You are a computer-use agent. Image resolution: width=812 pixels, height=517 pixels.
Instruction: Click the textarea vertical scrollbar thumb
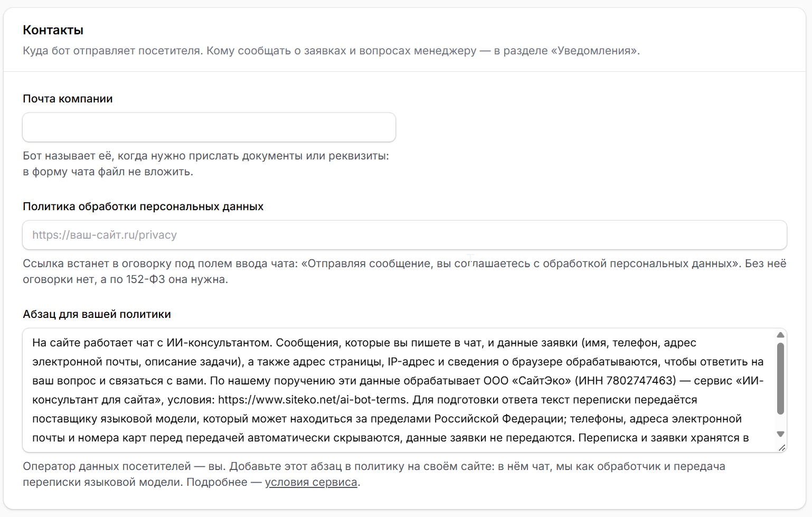tap(781, 379)
